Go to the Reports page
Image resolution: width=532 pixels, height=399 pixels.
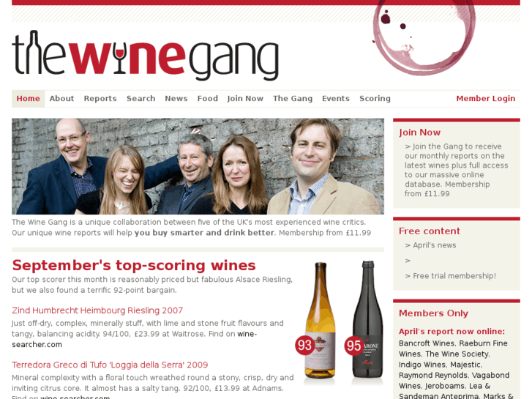pyautogui.click(x=100, y=99)
